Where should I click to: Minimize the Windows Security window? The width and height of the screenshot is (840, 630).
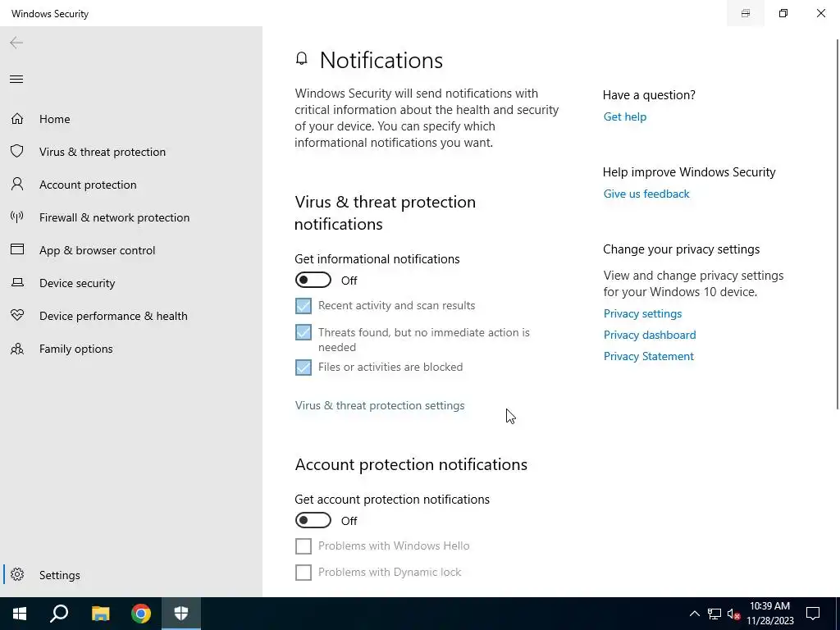pyautogui.click(x=746, y=13)
